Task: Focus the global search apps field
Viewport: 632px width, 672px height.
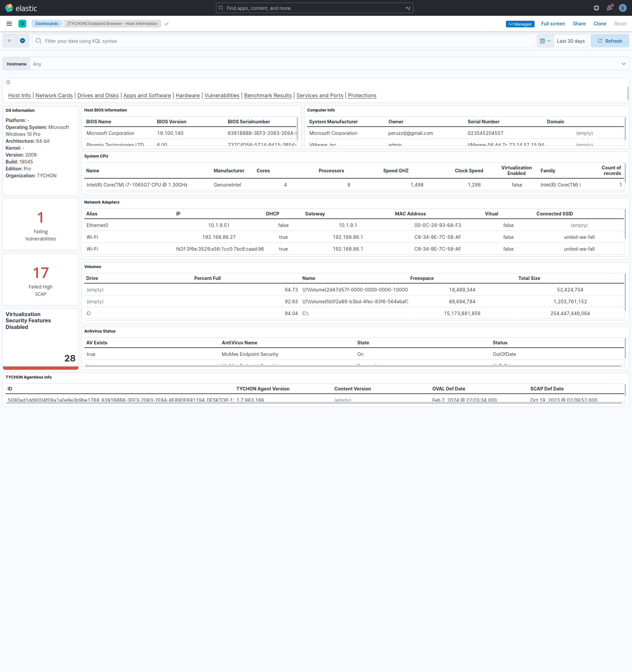Action: pyautogui.click(x=314, y=8)
